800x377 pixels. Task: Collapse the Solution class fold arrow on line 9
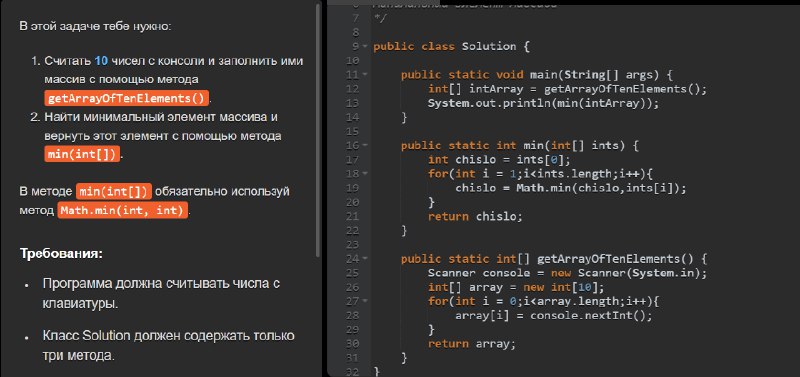[x=365, y=46]
